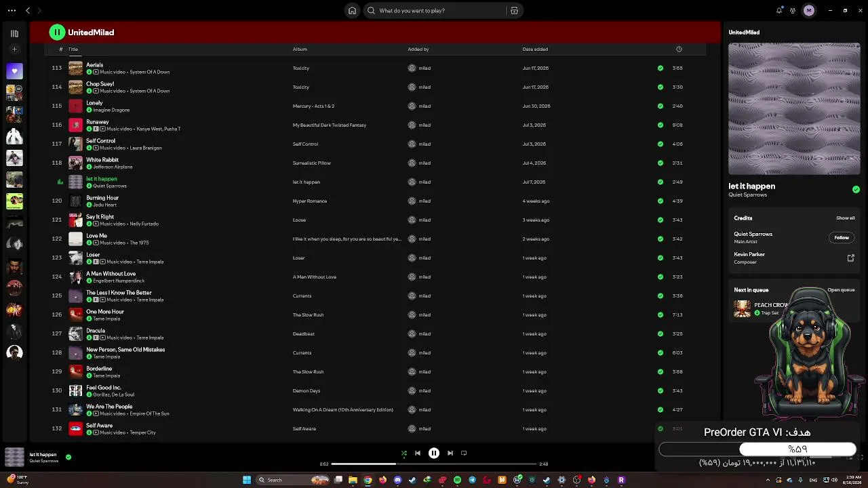The width and height of the screenshot is (868, 488).
Task: Open the three-dot app menu
Action: click(12, 10)
